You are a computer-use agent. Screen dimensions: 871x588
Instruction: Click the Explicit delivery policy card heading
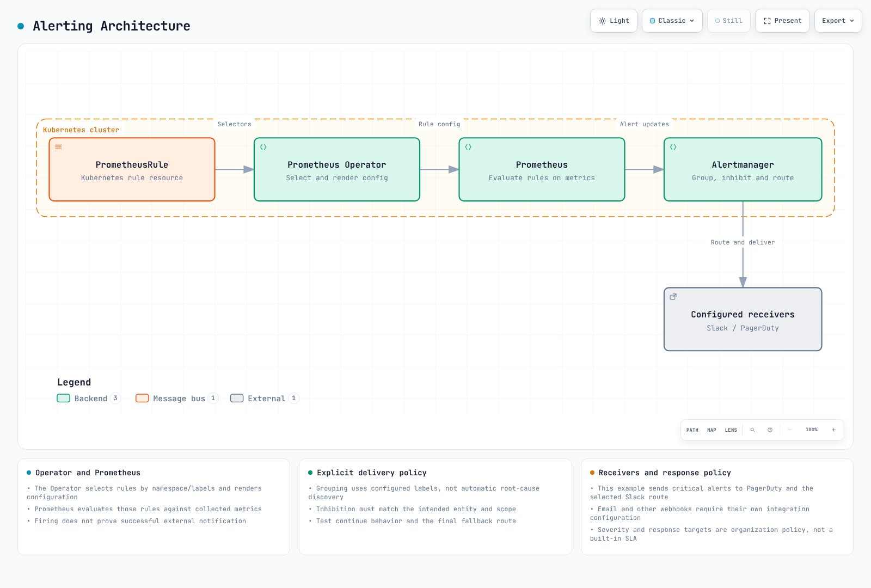point(372,473)
